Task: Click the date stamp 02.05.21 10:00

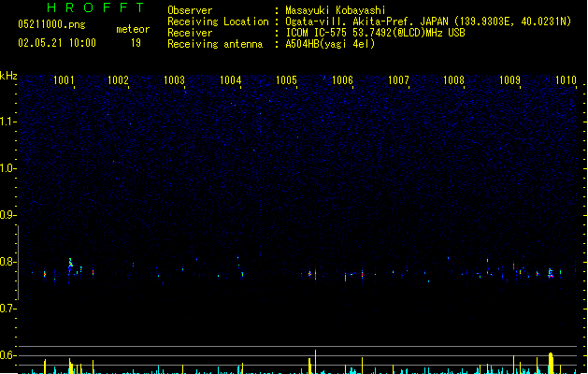Action: point(57,43)
